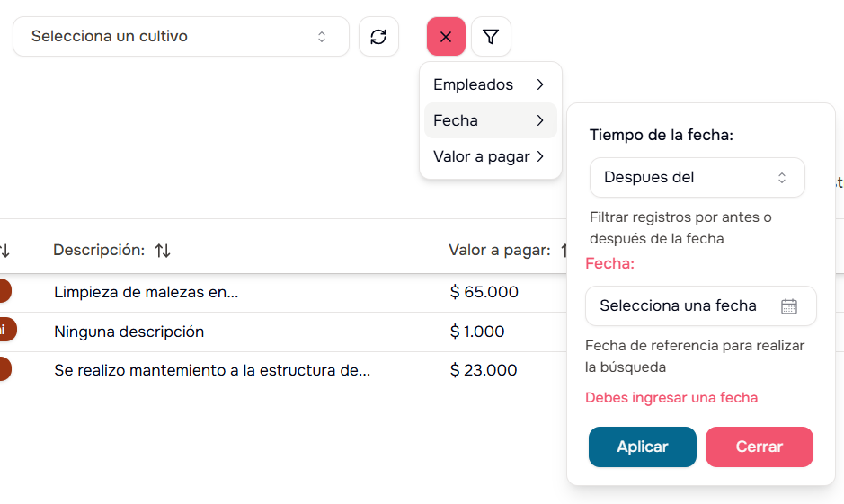Select the Limpieza de malezas row
Image resolution: width=844 pixels, height=504 pixels.
(147, 292)
